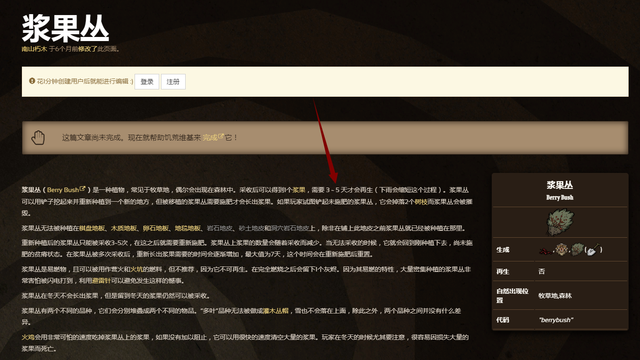
Task: Click the infobox title 浆果丛
Action: (x=560, y=185)
